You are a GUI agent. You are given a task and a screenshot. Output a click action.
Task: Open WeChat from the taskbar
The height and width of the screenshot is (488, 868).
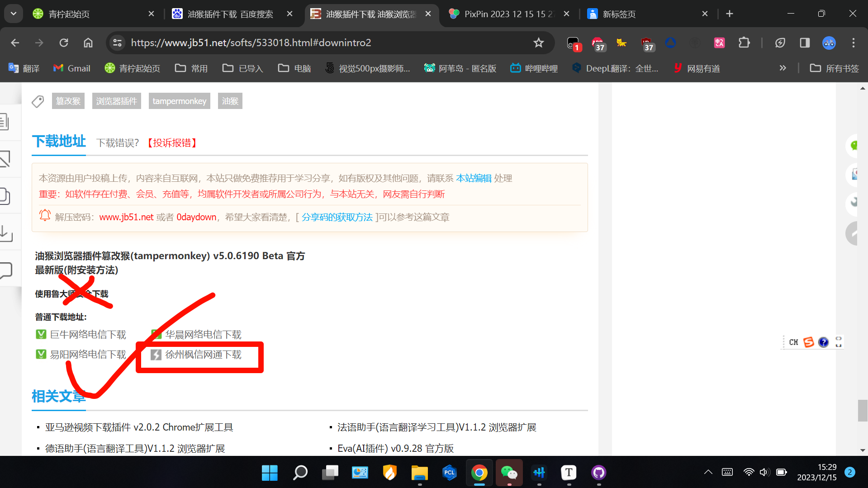(509, 473)
